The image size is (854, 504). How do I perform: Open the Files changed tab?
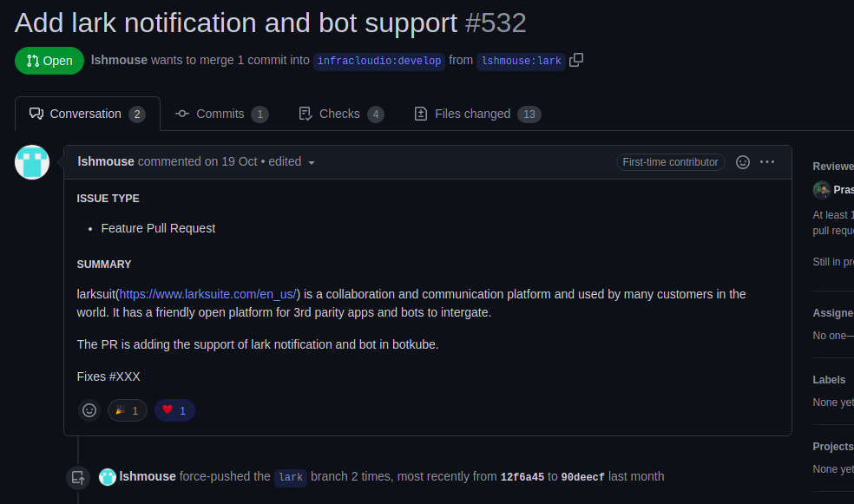476,114
